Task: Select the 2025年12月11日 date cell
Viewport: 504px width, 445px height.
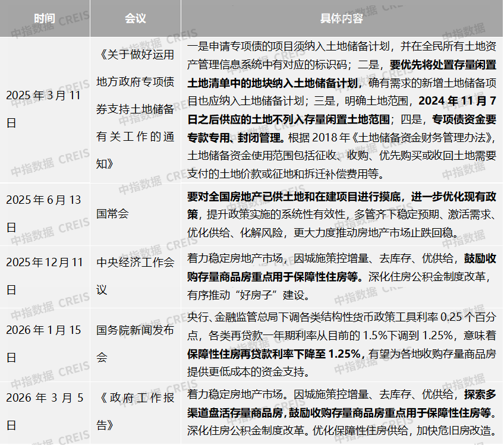Action: point(45,276)
